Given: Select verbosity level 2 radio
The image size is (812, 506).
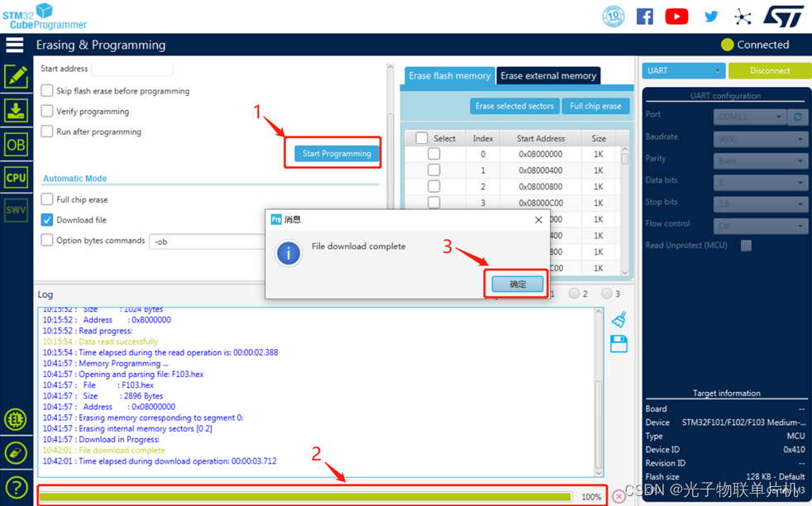Looking at the screenshot, I should (574, 294).
